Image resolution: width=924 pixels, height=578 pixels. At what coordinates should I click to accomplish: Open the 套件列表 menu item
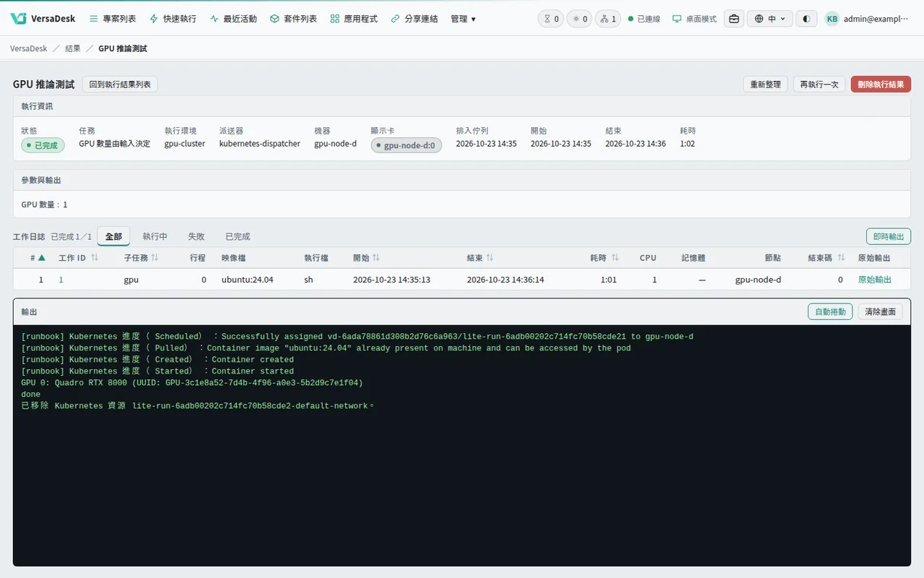coord(293,19)
